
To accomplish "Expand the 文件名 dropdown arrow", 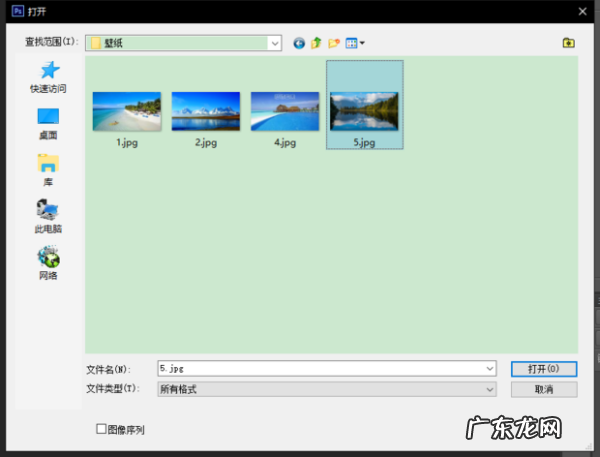I will pyautogui.click(x=490, y=369).
